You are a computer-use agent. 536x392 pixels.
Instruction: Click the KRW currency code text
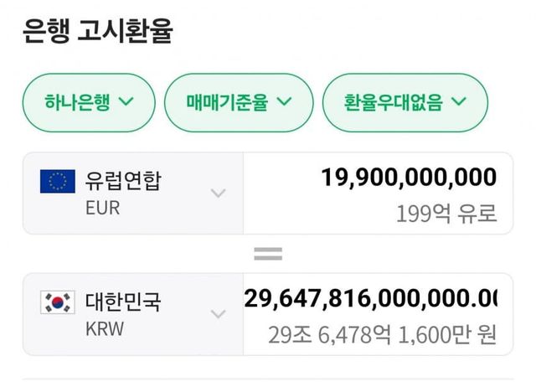point(104,328)
